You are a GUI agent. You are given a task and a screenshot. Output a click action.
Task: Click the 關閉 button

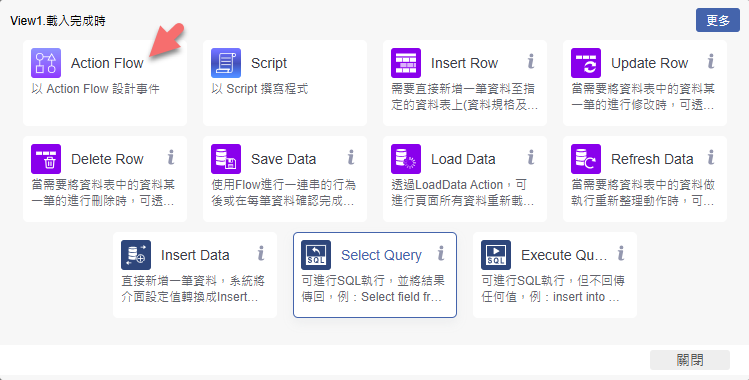click(690, 360)
